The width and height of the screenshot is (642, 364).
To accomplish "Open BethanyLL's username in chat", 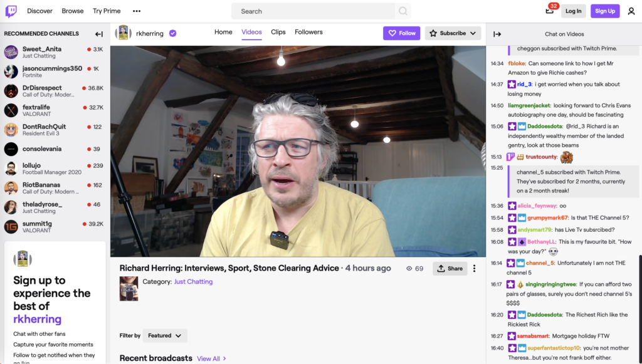I will [541, 242].
